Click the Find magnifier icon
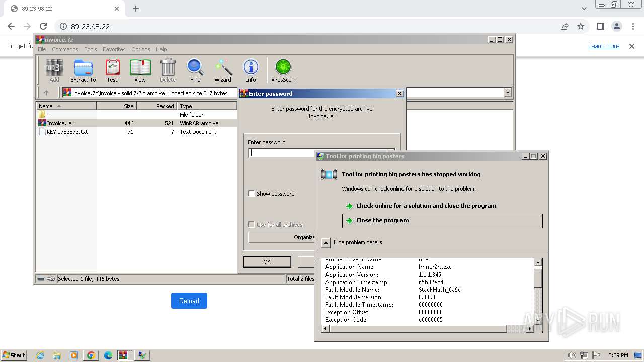This screenshot has width=644, height=362. (195, 70)
